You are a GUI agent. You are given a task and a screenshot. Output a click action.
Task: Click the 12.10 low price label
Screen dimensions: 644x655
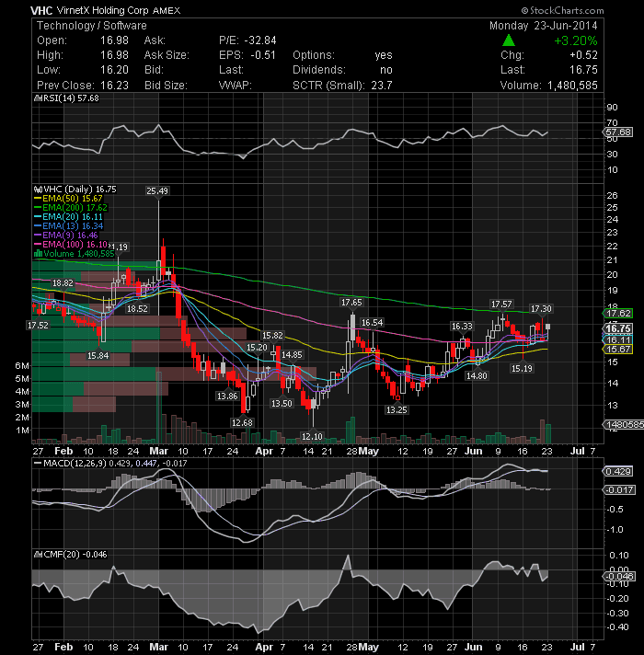tap(312, 437)
